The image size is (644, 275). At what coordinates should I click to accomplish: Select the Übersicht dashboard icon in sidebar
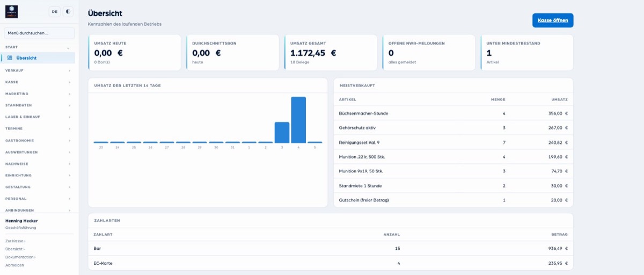(10, 58)
